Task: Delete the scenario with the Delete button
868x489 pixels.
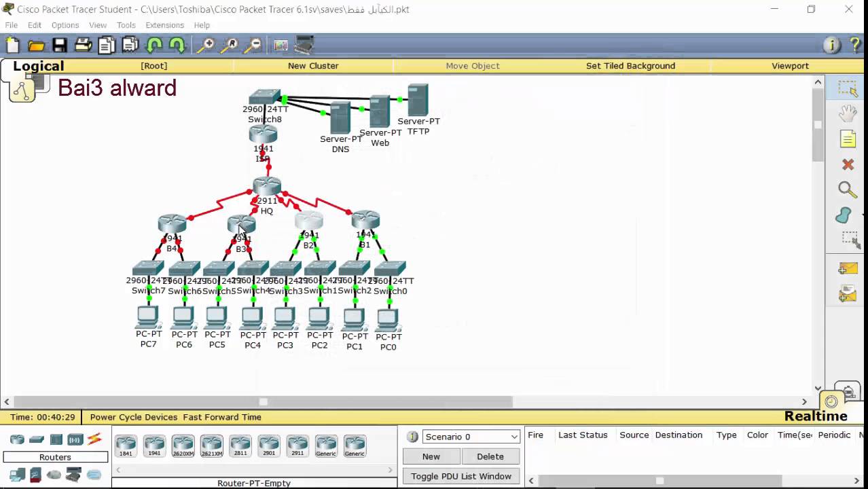Action: (490, 456)
